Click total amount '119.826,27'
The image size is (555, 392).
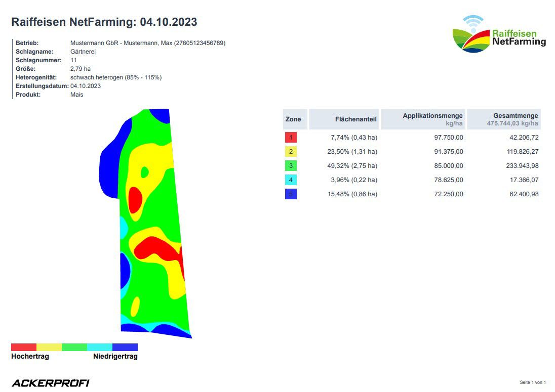tap(523, 152)
